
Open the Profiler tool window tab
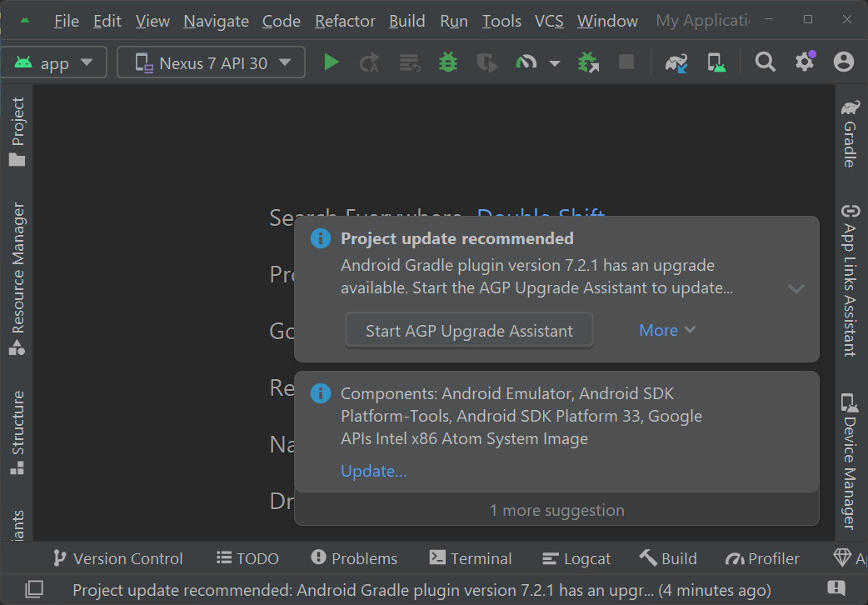click(x=762, y=558)
